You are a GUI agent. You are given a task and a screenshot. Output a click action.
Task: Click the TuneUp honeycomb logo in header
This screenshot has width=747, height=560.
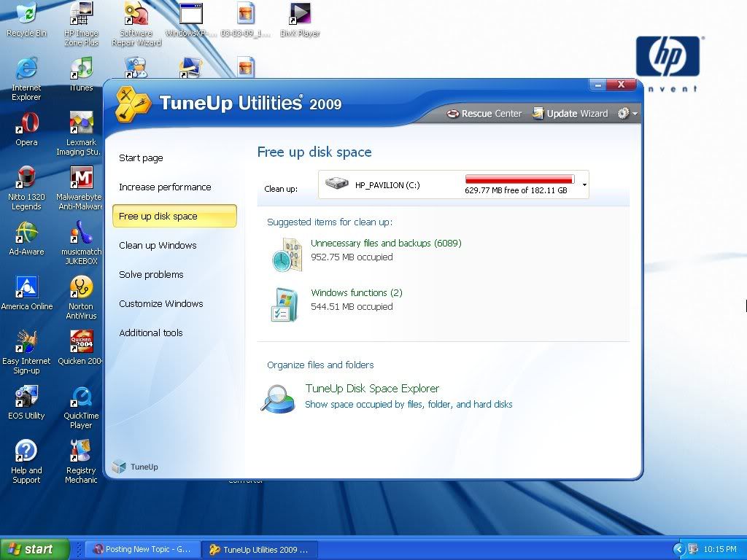[133, 104]
